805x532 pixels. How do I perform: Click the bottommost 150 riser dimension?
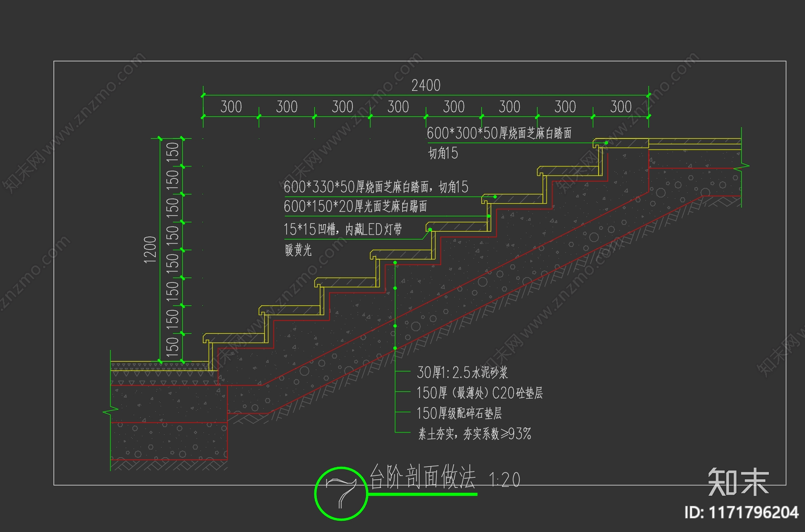pyautogui.click(x=172, y=347)
